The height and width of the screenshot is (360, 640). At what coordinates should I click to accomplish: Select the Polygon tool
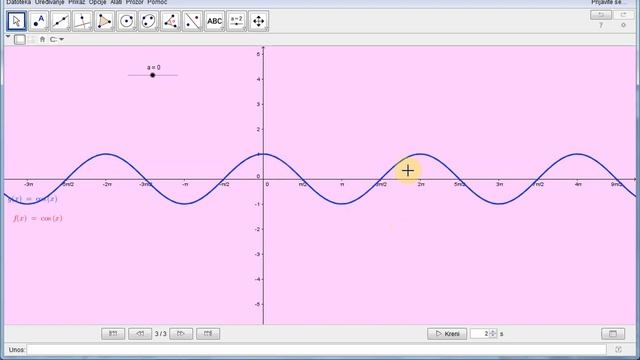[104, 21]
